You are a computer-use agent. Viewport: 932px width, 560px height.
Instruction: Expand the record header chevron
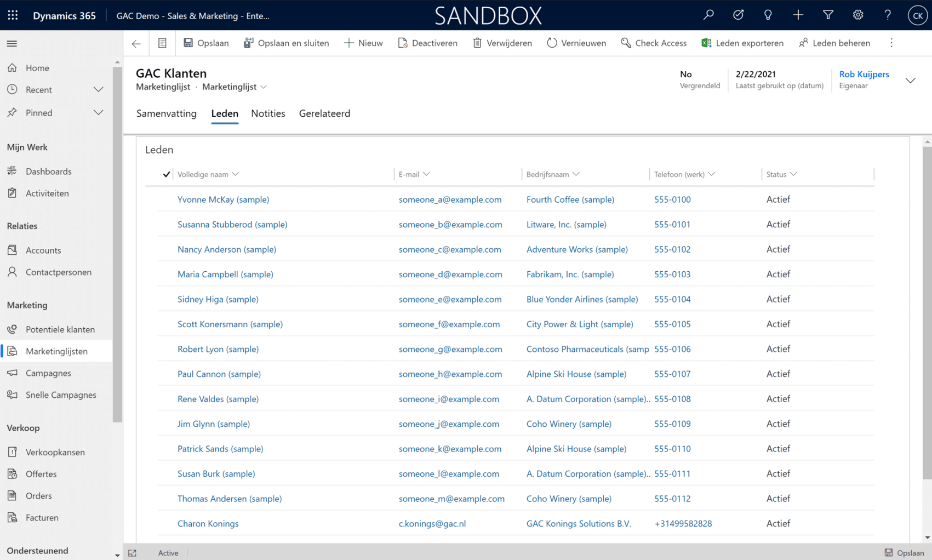910,81
